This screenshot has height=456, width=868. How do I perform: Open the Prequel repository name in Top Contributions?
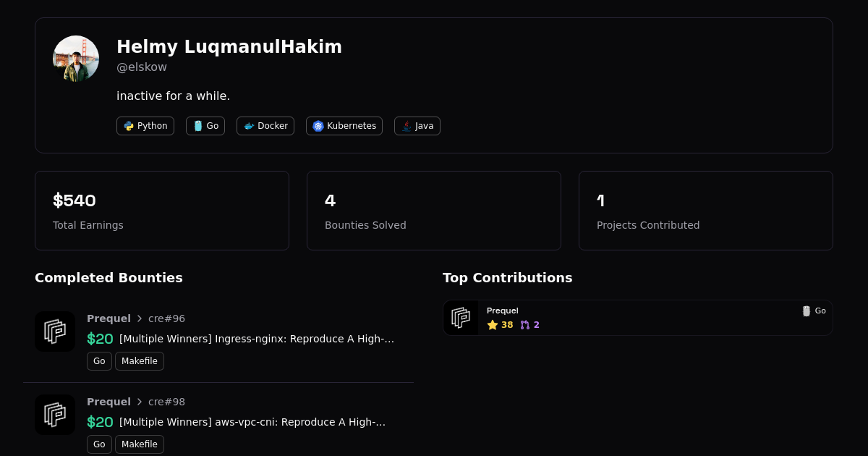[503, 311]
